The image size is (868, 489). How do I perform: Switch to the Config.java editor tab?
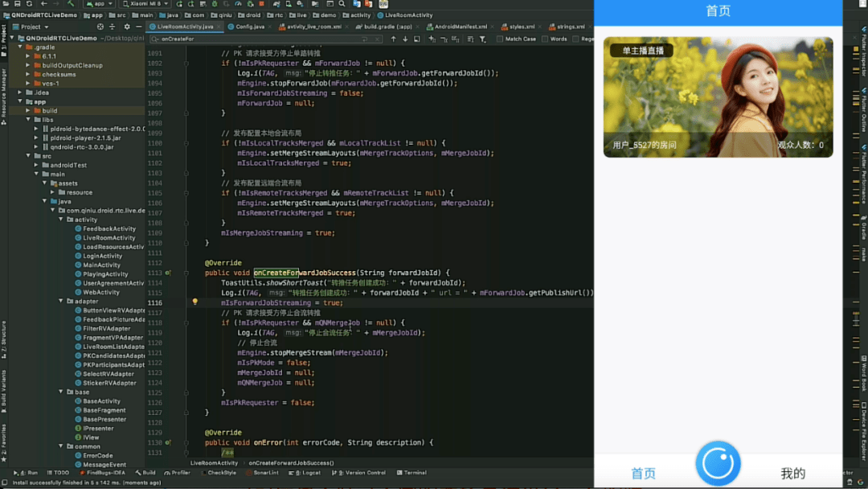(x=250, y=27)
